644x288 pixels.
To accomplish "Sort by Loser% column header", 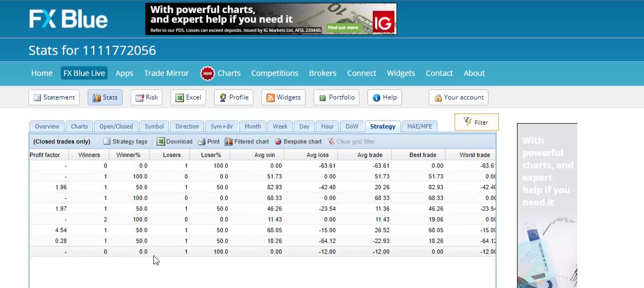I will [x=210, y=155].
